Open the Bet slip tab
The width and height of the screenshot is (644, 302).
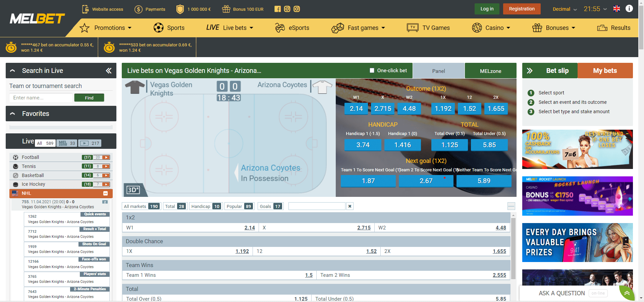coord(557,71)
